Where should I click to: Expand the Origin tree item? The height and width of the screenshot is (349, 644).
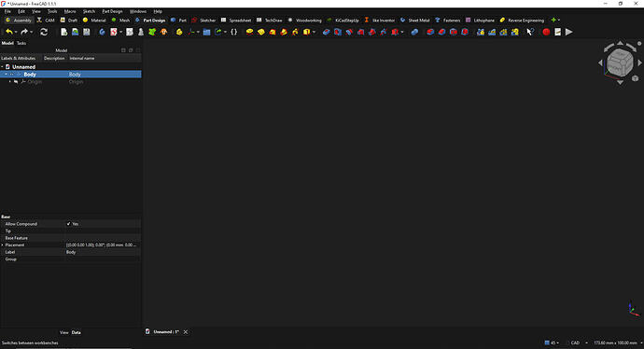tap(10, 82)
